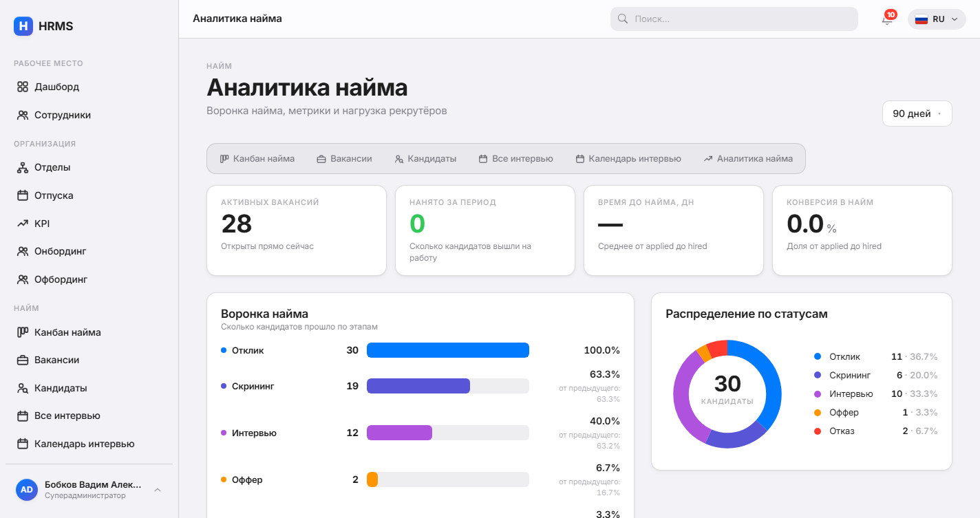Click the Отклик funnel progress bar
Image resolution: width=980 pixels, height=518 pixels.
coord(448,350)
